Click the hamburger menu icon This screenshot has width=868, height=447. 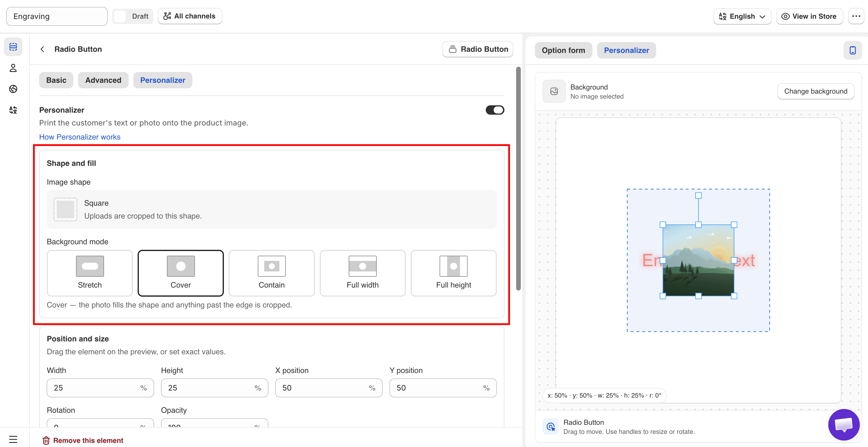tap(13, 439)
